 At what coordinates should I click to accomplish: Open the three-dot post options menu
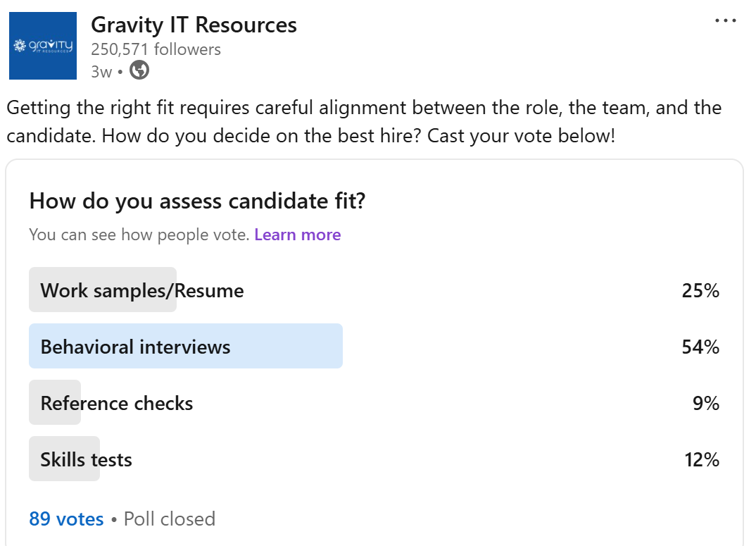click(x=726, y=20)
